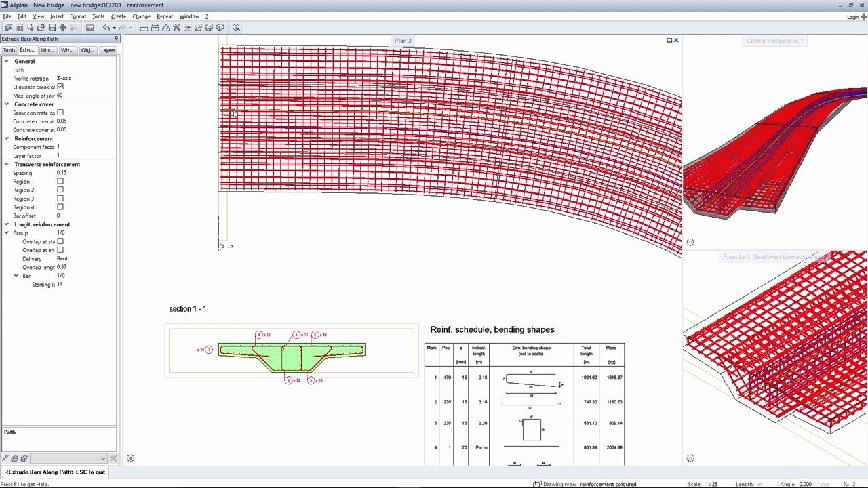Select the measure distance with arrows icon
This screenshot has width=868, height=488.
155,28
